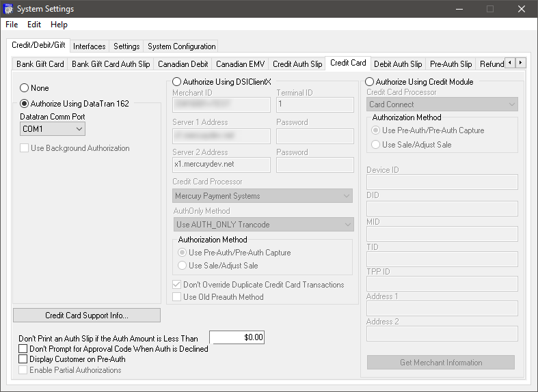
Task: Choose Authorize Using DSIClientX option
Action: (177, 82)
